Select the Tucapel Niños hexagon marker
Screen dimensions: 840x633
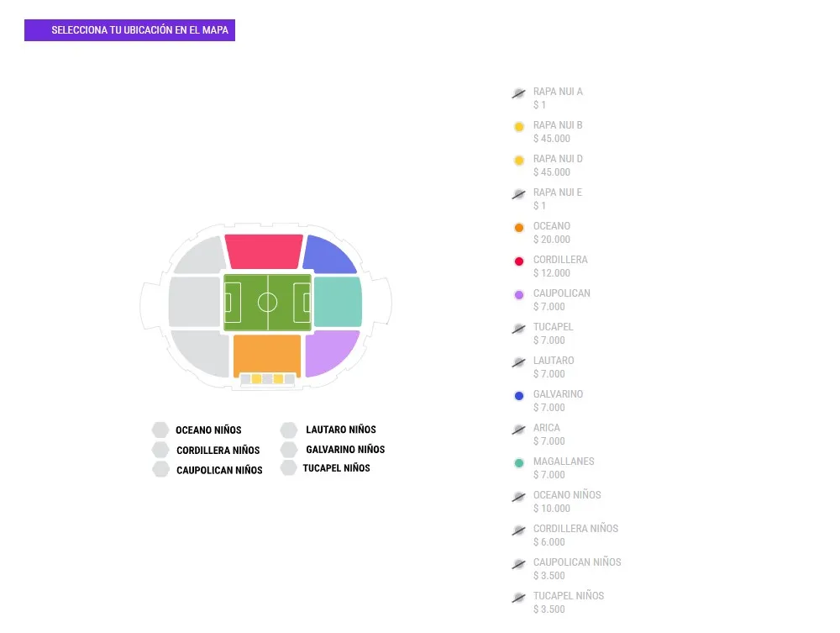pyautogui.click(x=289, y=468)
